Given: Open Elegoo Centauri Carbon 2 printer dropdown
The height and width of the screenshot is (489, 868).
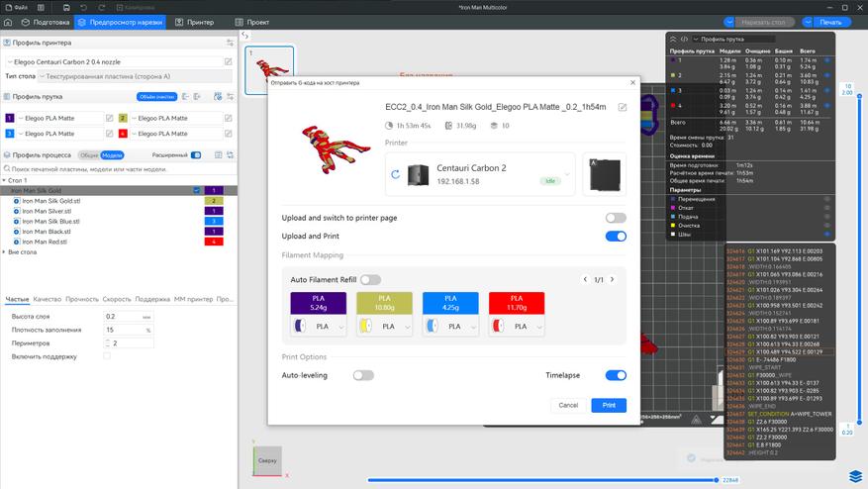Looking at the screenshot, I should [115, 62].
